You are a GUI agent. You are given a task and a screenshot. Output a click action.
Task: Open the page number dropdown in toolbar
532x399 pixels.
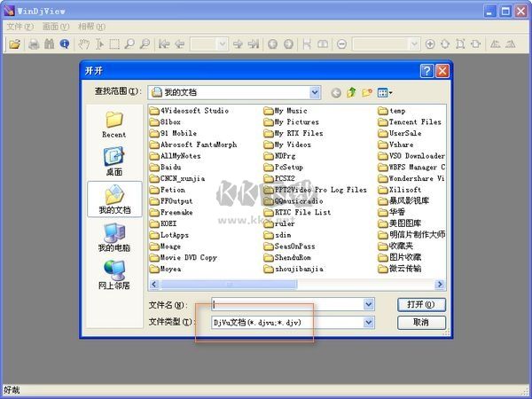point(223,44)
